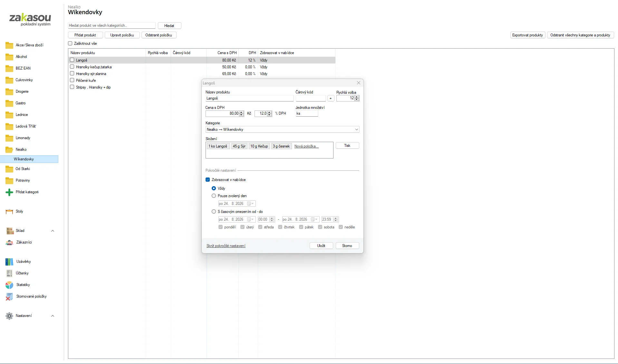Viewport: 618px width, 364px height.
Task: Click the Storno button
Action: coord(347,246)
